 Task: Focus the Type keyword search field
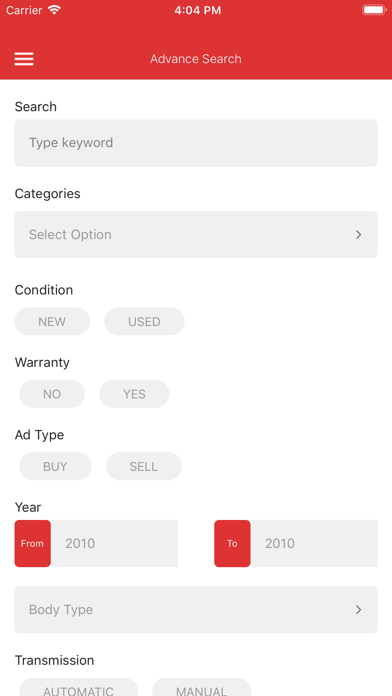point(196,143)
